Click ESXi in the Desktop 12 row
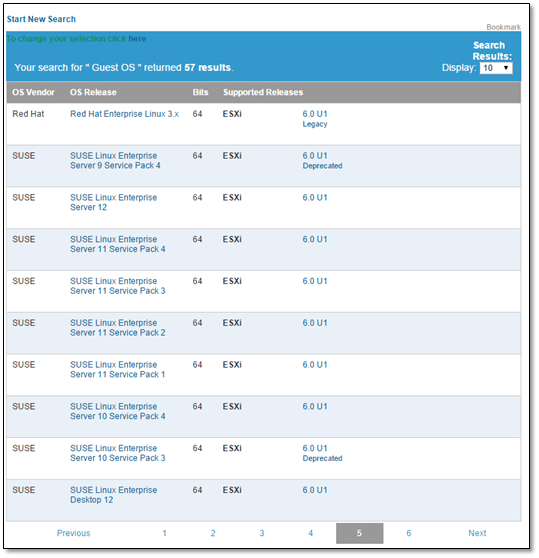 click(x=232, y=490)
